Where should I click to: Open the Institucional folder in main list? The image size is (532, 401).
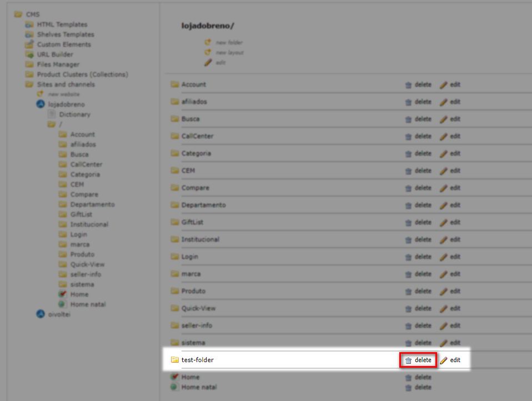pyautogui.click(x=200, y=239)
